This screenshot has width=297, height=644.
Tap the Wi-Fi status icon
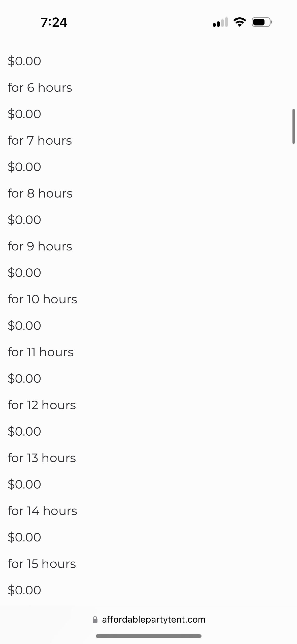coord(240,22)
